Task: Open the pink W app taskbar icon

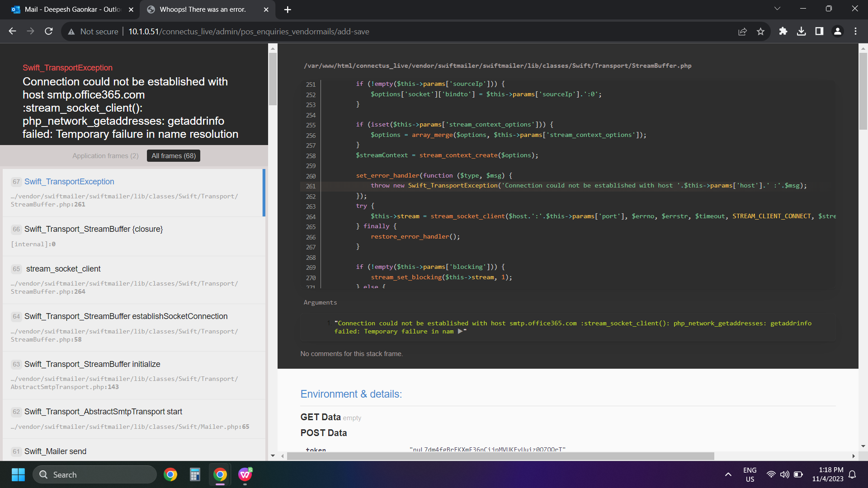Action: click(245, 474)
